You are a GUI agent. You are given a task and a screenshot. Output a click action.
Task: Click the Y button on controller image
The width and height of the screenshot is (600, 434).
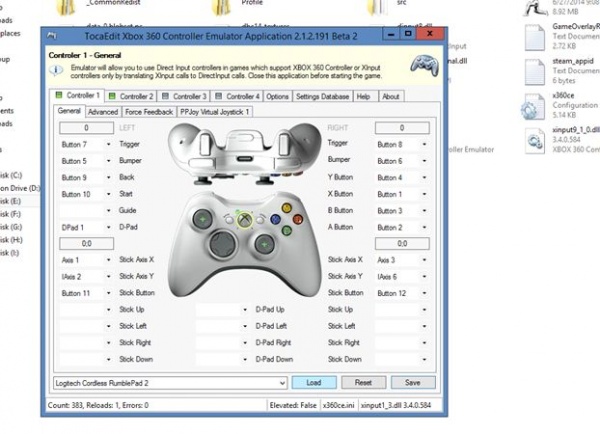point(286,208)
